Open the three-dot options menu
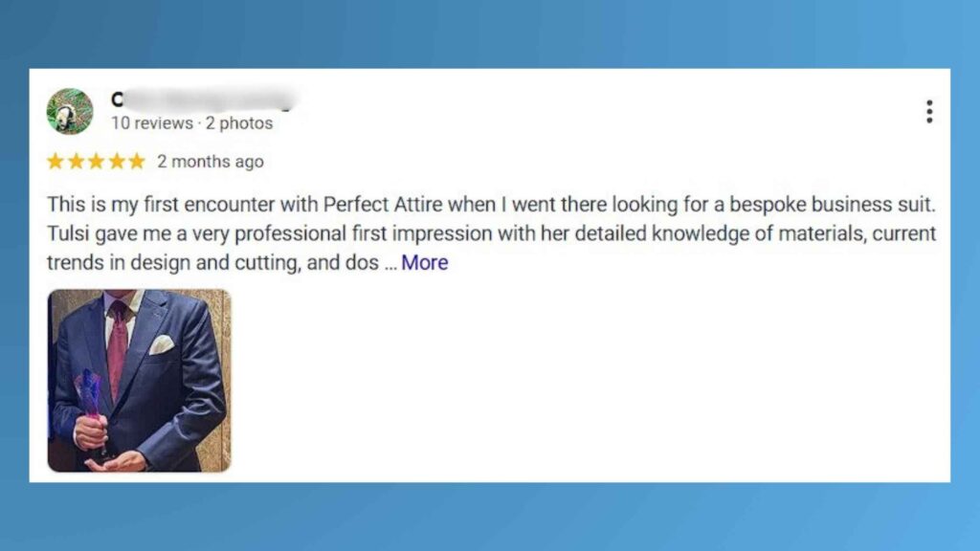Viewport: 980px width, 551px height. tap(928, 112)
